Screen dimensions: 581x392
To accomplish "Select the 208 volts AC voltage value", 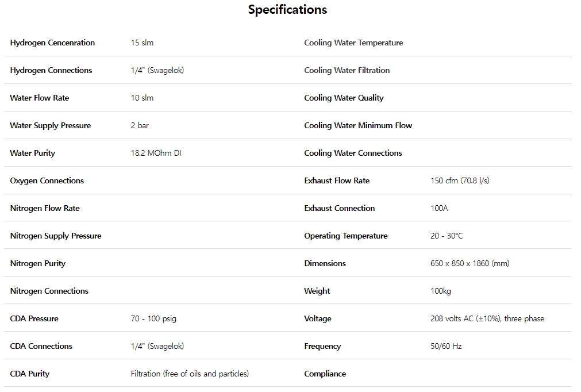I will [x=487, y=318].
